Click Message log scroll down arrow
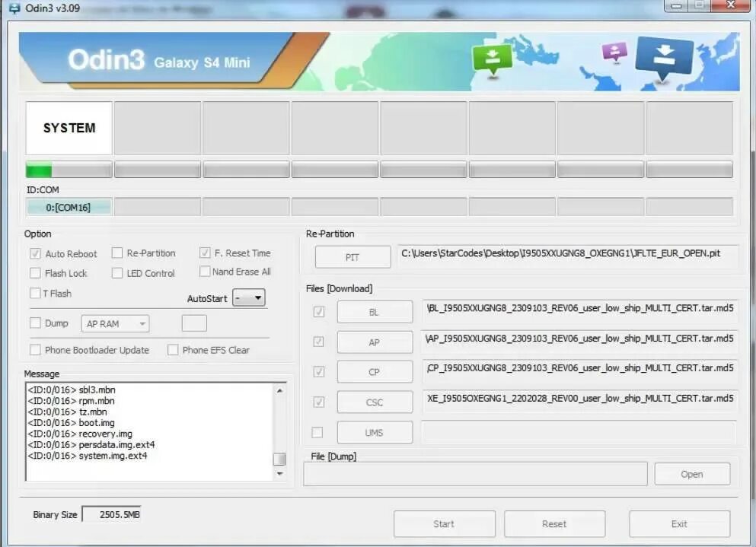The image size is (756, 547). click(x=279, y=474)
